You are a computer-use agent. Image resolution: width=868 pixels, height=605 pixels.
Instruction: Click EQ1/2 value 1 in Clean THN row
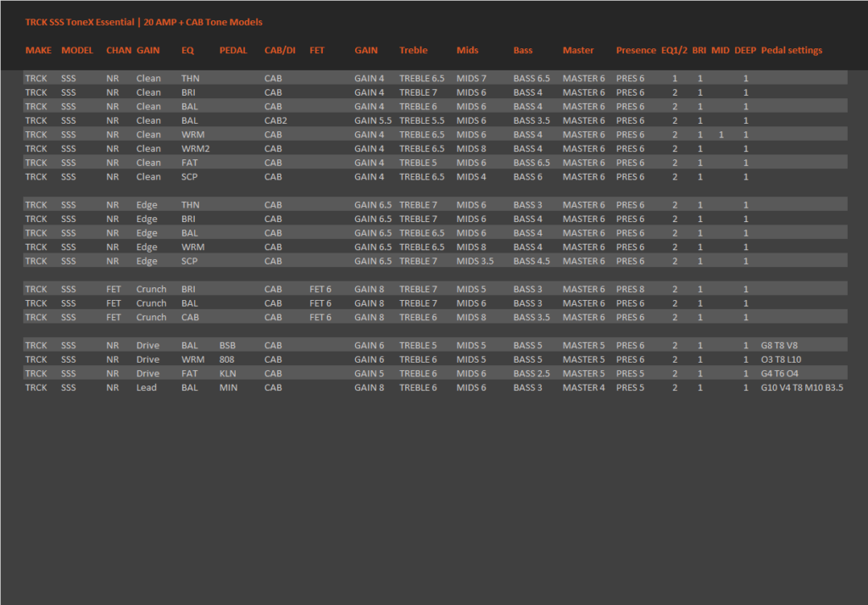(x=674, y=79)
